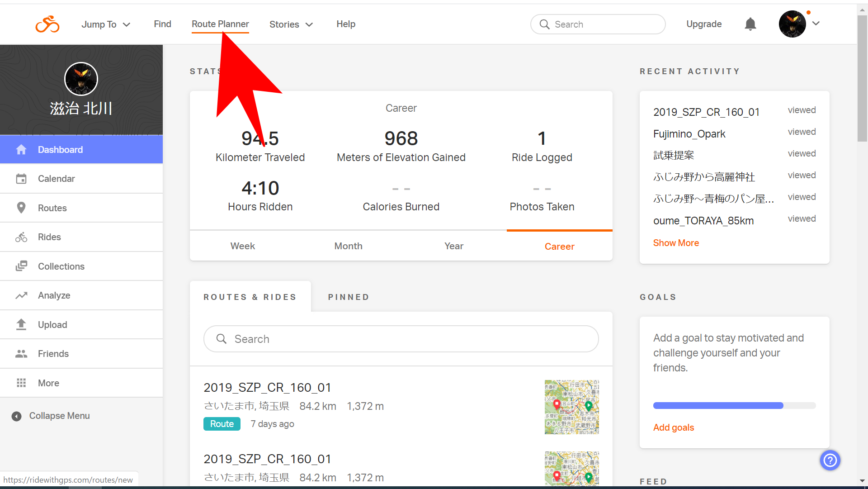
Task: Click the Ride with GPS bicycle logo
Action: 47,24
